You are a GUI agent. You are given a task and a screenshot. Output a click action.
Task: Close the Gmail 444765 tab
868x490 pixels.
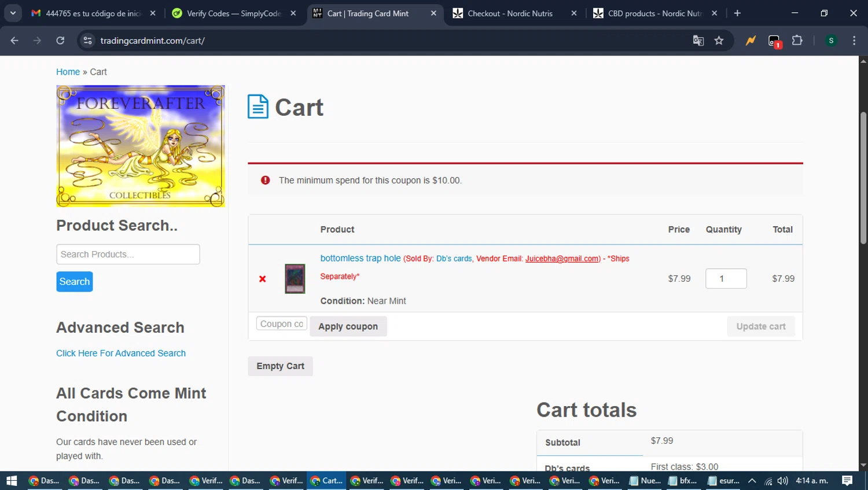click(153, 13)
